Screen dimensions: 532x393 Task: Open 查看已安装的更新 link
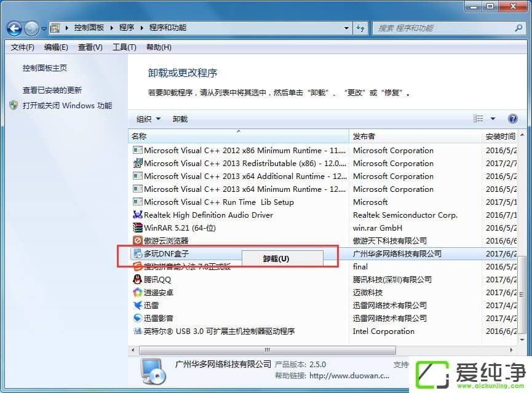pos(52,90)
